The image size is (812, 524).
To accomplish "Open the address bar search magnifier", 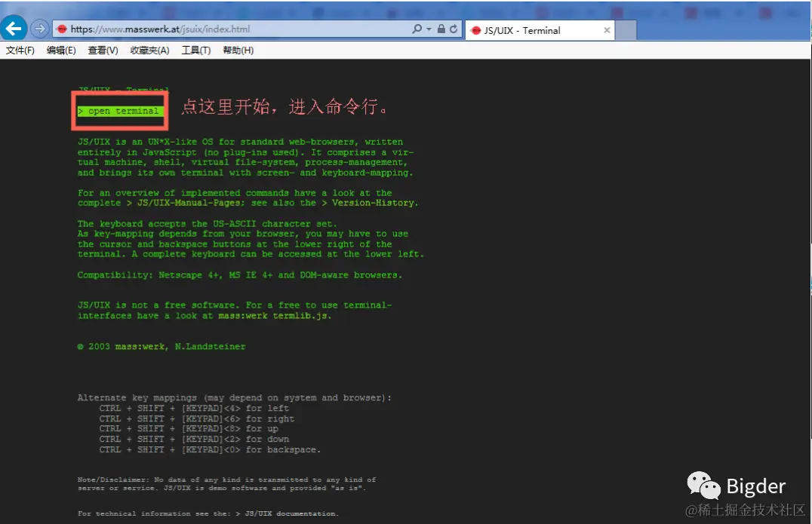I will (417, 29).
